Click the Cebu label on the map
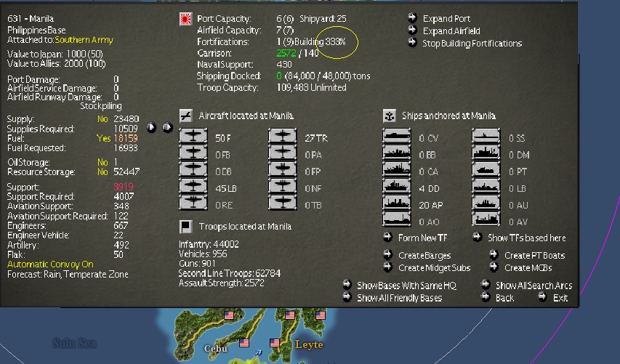This screenshot has width=620, height=364. click(215, 349)
